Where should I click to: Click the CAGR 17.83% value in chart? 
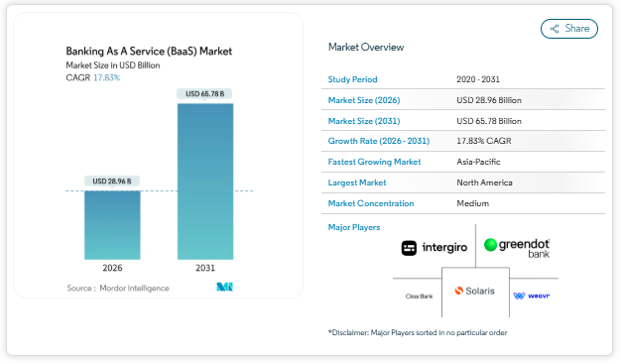pos(106,77)
